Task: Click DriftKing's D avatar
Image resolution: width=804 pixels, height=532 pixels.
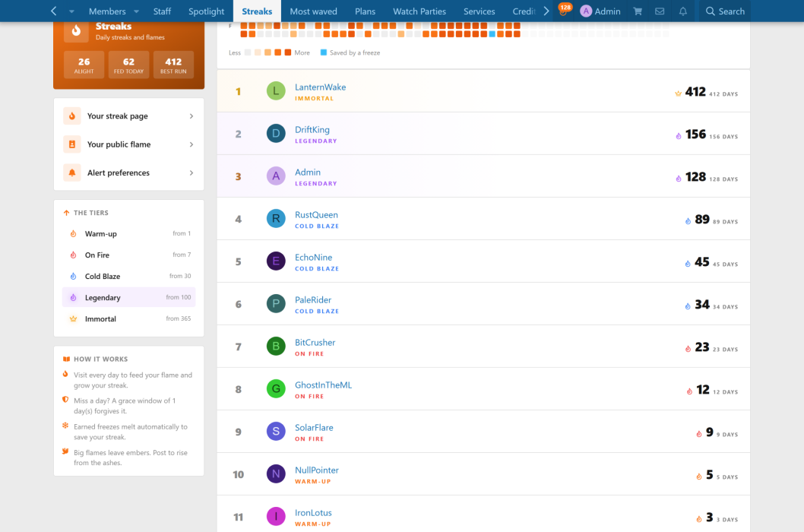Action: coord(276,134)
